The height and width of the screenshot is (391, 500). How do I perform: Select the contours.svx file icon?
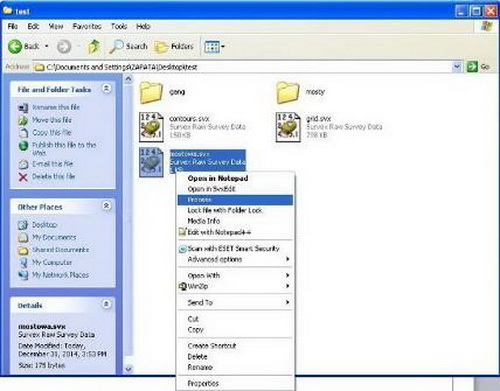(x=151, y=127)
